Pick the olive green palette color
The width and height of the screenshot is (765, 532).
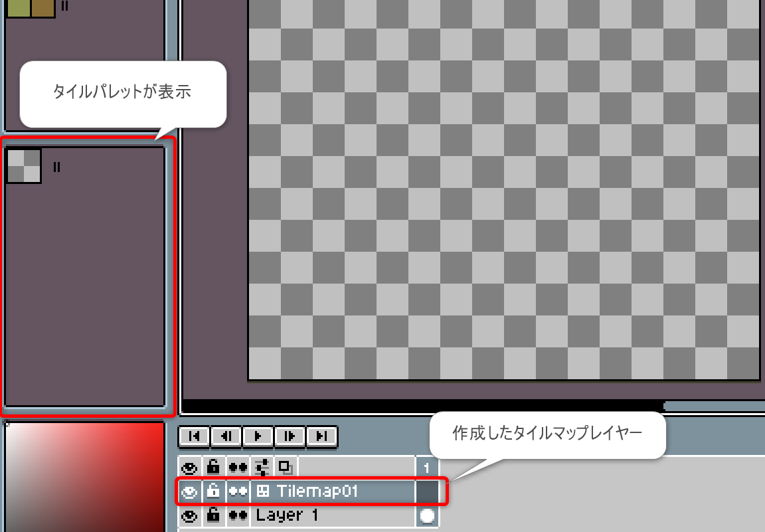click(18, 8)
